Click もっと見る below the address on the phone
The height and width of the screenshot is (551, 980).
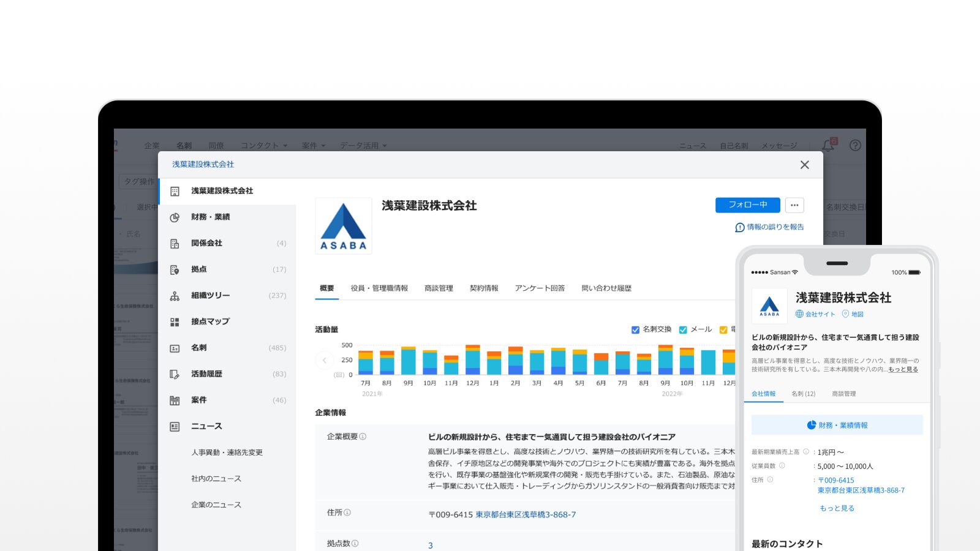coord(837,508)
